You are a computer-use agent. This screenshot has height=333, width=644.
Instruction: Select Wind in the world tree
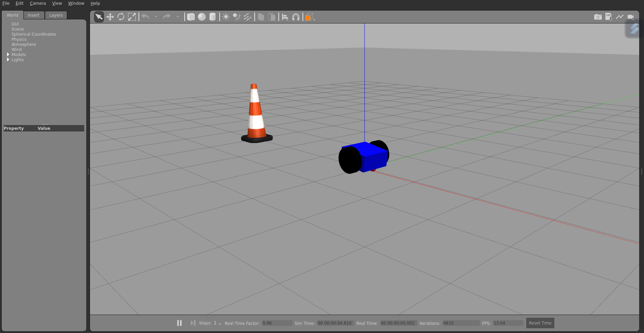coord(17,50)
